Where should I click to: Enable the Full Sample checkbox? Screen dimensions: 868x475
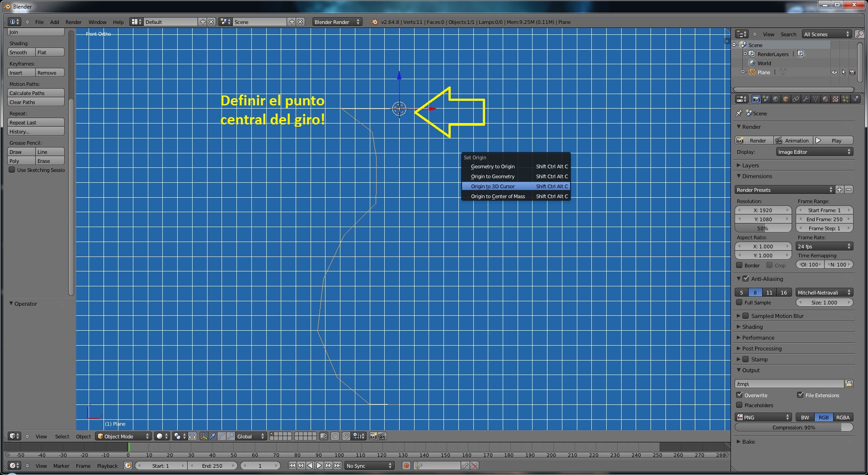click(x=740, y=302)
